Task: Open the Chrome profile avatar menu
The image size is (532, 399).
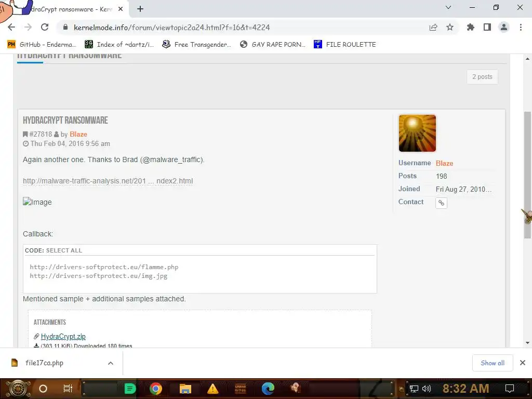Action: (504, 27)
